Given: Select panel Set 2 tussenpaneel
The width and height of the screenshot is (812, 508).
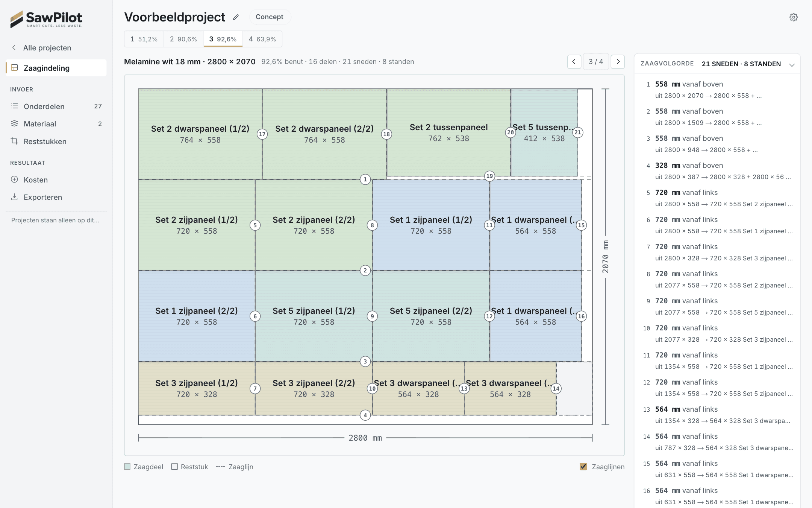Looking at the screenshot, I should 448,132.
